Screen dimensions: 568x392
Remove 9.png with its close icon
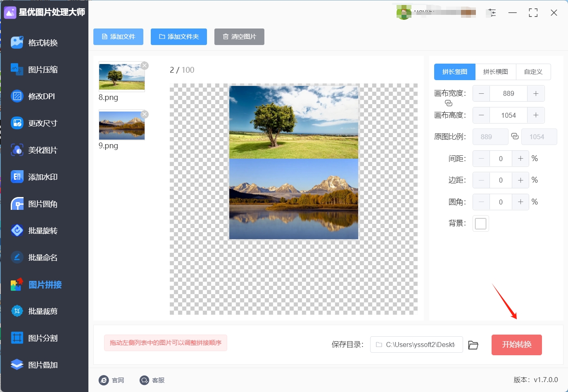pos(144,114)
